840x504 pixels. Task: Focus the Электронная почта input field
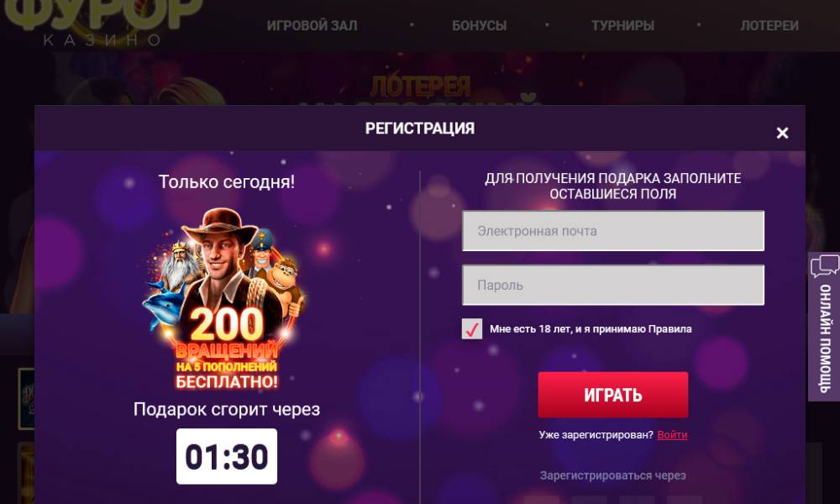[x=613, y=231]
